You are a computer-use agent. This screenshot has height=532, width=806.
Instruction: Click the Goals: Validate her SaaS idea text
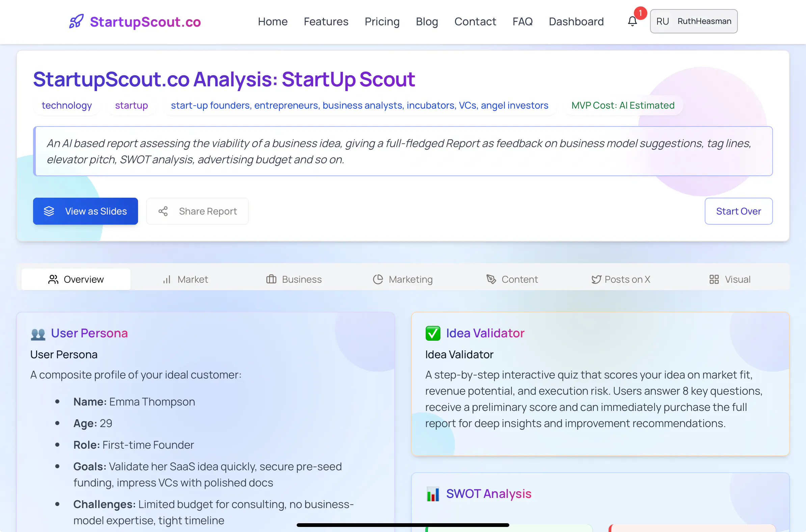(207, 474)
